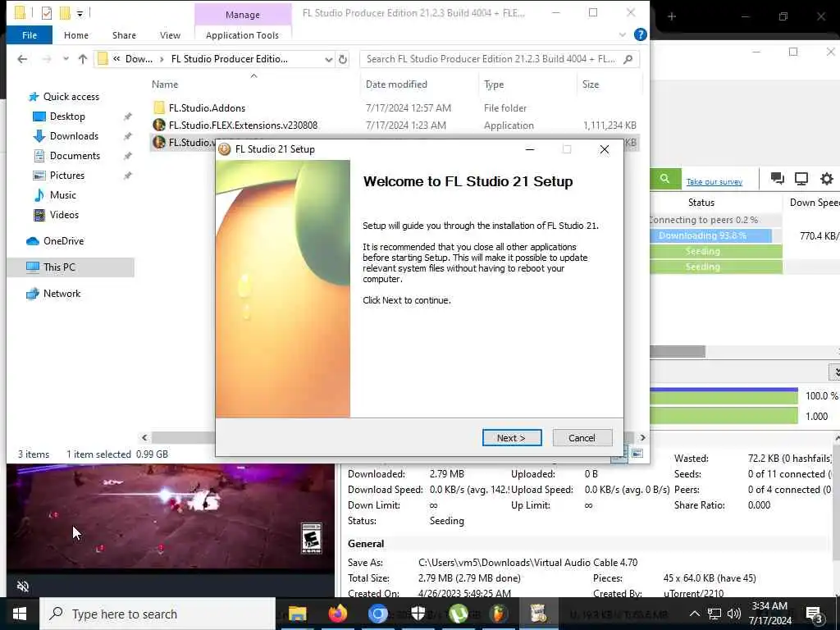Open the Take our survey link
Viewport: 840px width, 630px height.
714,181
